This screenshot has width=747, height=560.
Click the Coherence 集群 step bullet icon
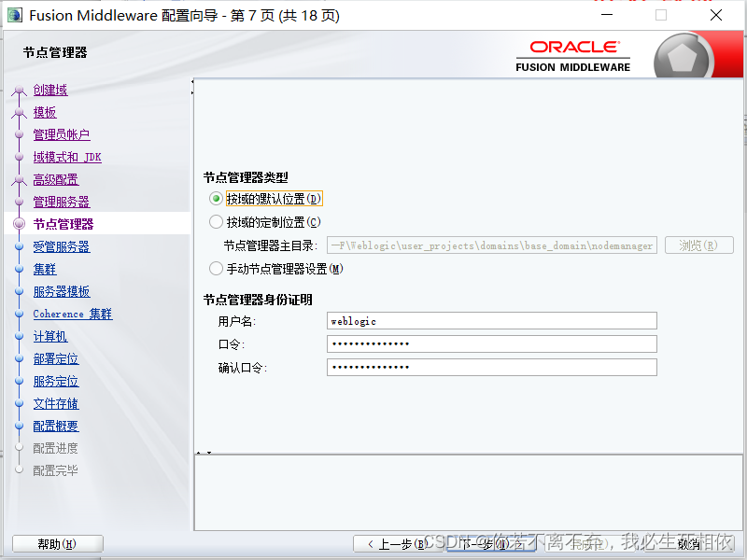point(19,314)
